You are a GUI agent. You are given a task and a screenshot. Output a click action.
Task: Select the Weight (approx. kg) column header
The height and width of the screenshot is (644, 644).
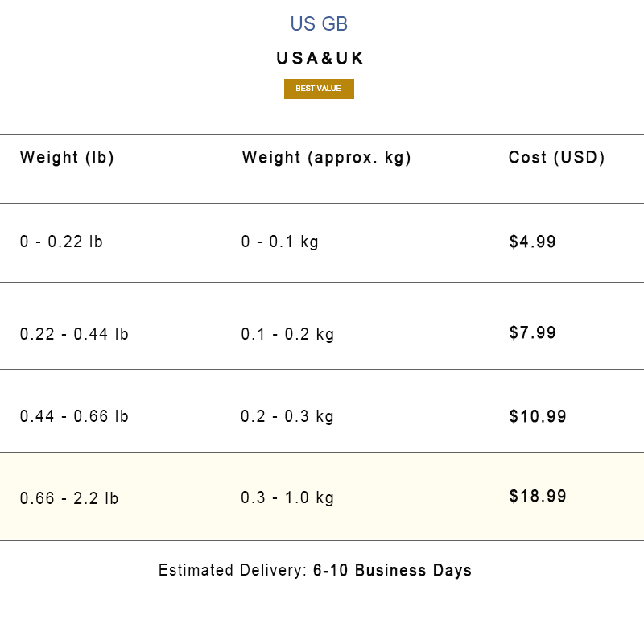pos(326,158)
